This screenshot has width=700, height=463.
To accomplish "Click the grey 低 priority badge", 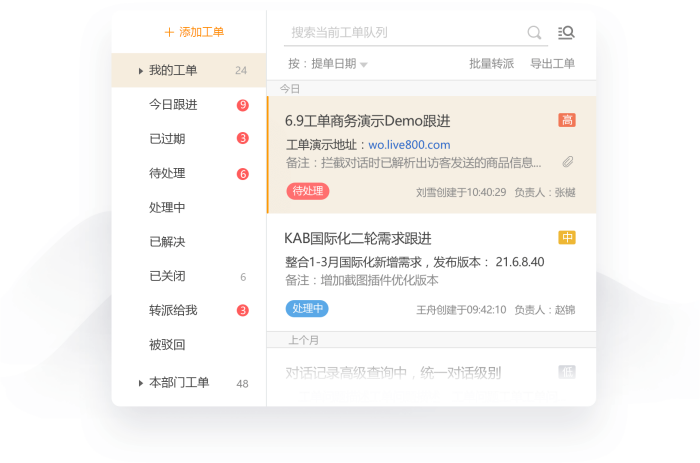I will [567, 372].
